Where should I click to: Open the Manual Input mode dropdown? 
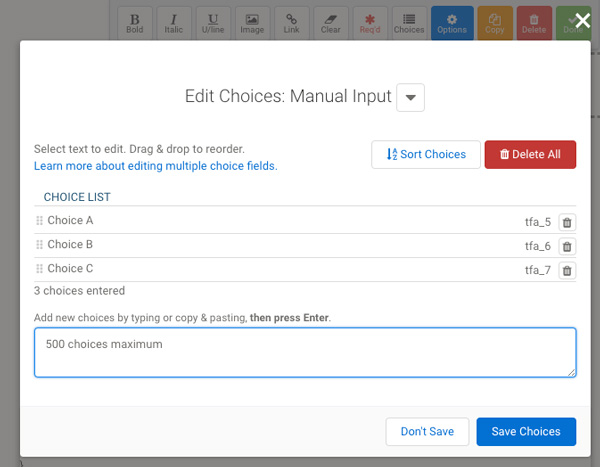410,97
